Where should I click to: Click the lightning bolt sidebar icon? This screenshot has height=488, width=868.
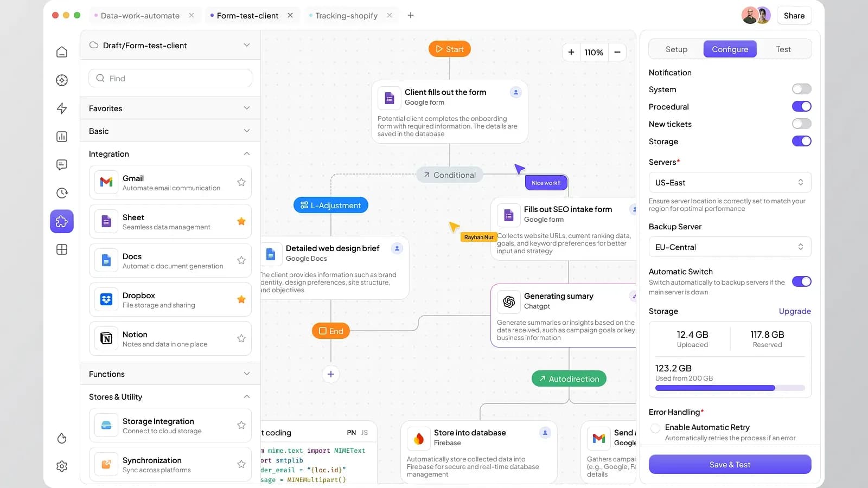(x=62, y=108)
